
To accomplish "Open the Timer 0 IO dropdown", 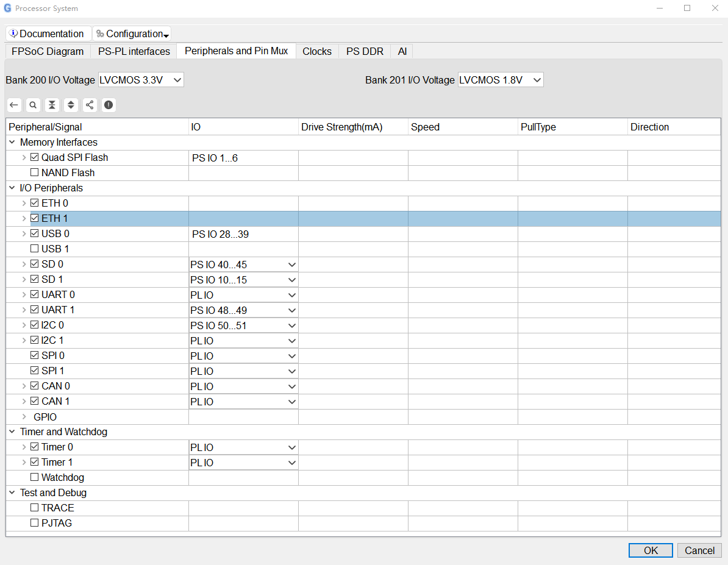I will coord(243,447).
